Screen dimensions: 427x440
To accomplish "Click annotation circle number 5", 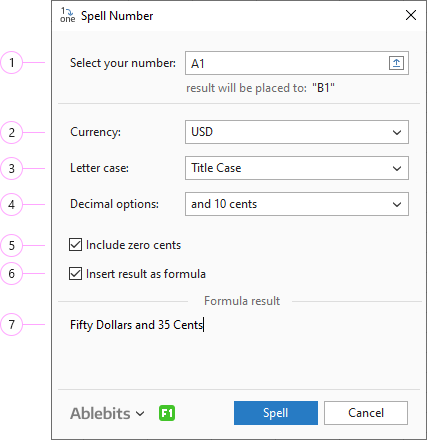I will (x=12, y=245).
